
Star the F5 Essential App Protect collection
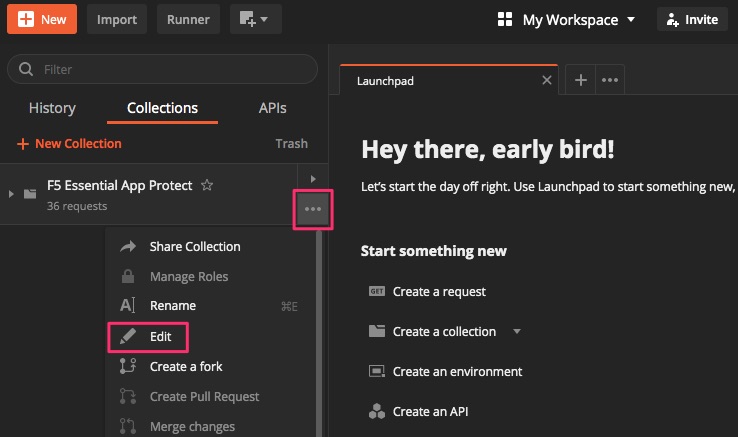(x=207, y=185)
